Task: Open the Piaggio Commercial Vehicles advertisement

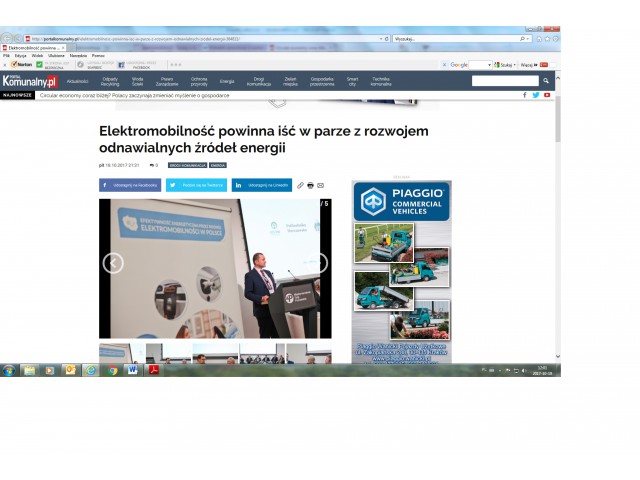Action: point(401,271)
